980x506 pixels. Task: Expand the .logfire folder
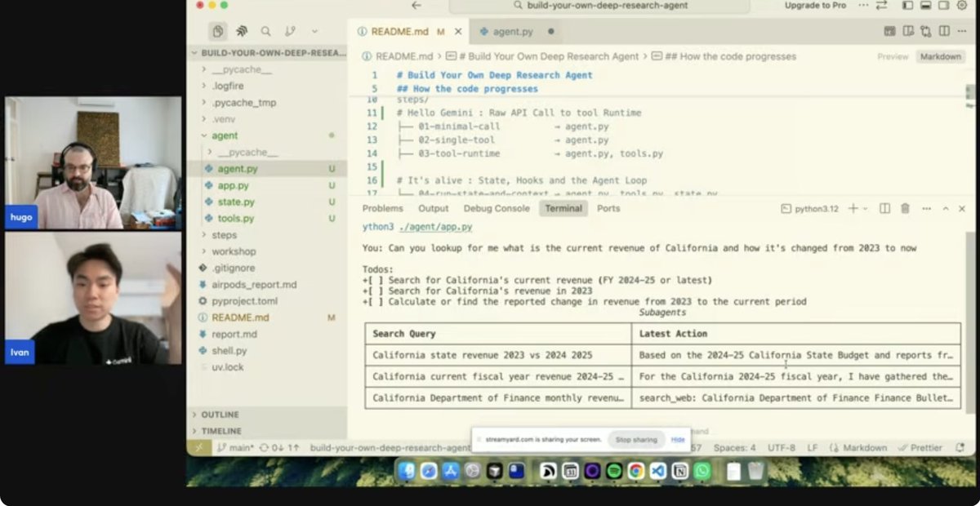click(x=227, y=86)
